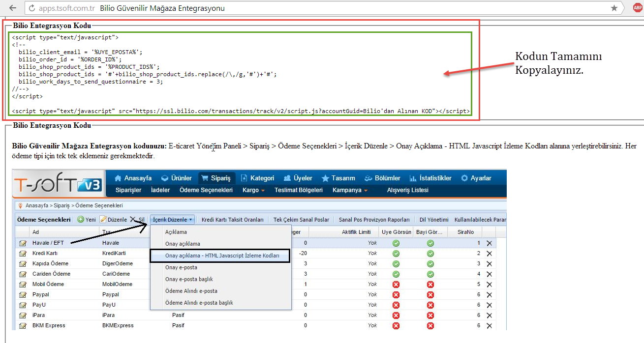Toggle Bayi Görsün for the SiraNo 3 row
Viewport: 644px width, 343px height.
pos(430,264)
